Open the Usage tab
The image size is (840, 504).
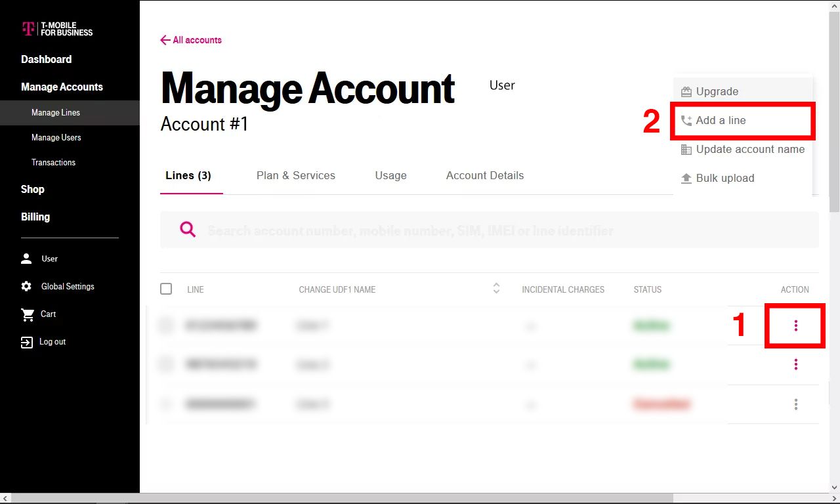coord(391,175)
